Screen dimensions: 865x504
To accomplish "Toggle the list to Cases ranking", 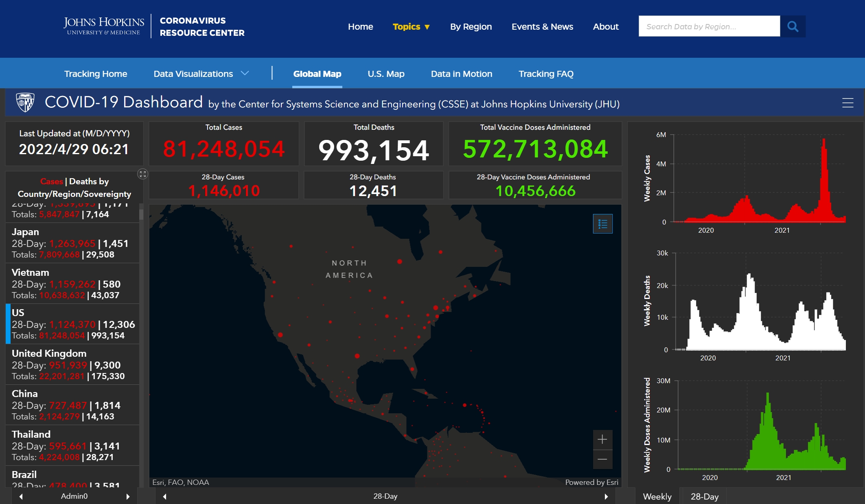I will pyautogui.click(x=51, y=181).
